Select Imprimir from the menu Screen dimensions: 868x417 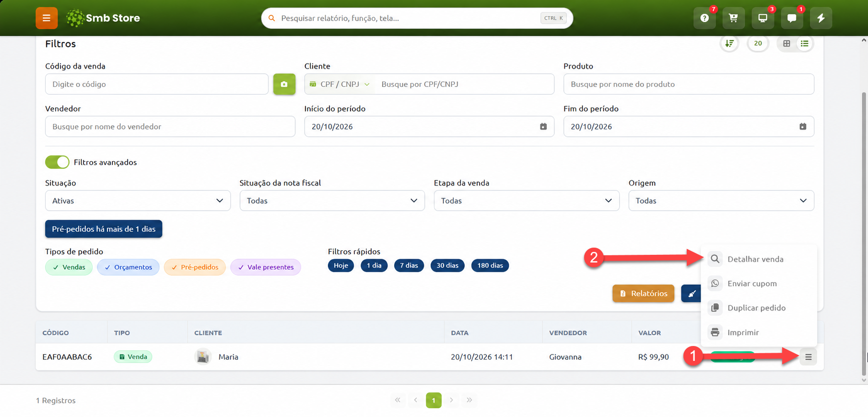coord(759,332)
